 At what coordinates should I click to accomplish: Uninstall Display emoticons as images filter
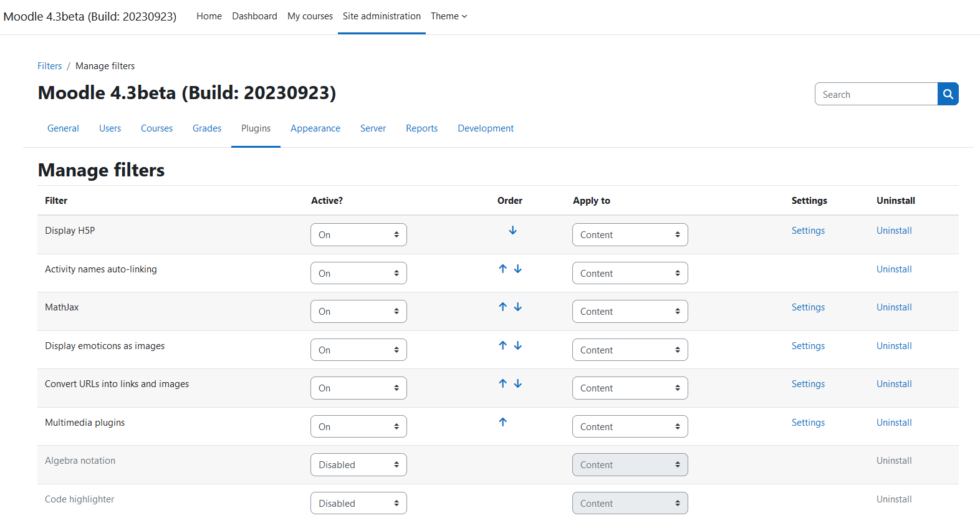894,346
